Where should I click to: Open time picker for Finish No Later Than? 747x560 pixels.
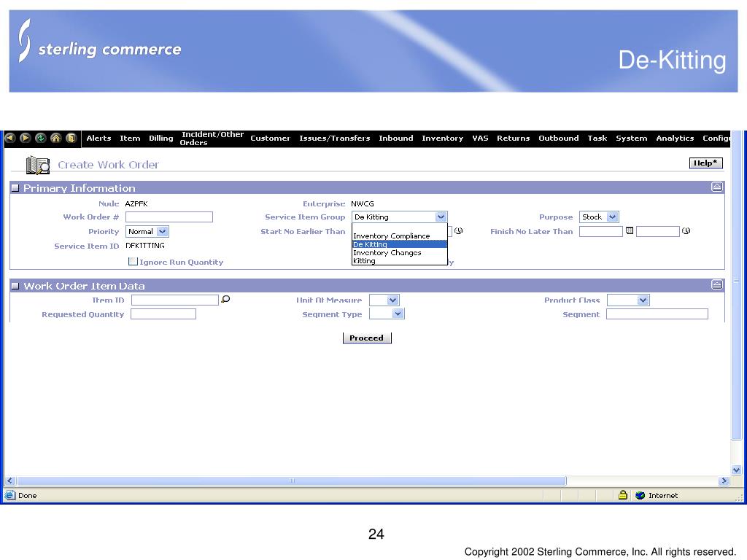click(686, 231)
